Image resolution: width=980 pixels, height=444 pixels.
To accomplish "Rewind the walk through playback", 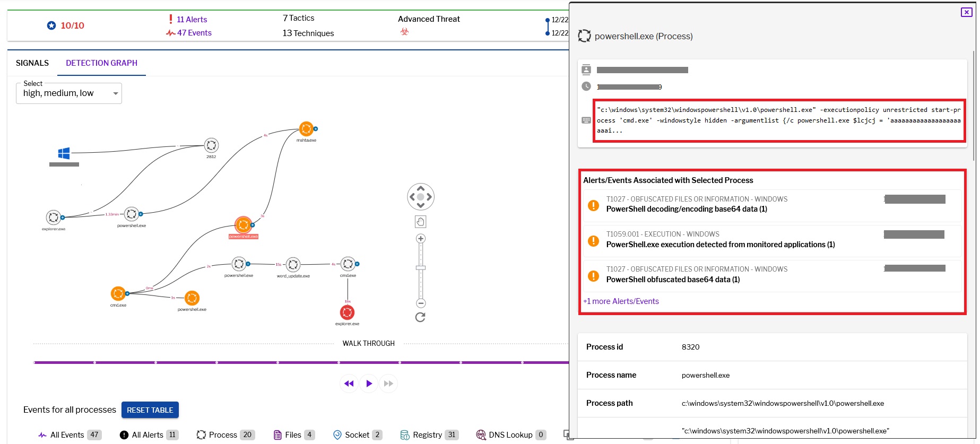I will click(x=349, y=384).
